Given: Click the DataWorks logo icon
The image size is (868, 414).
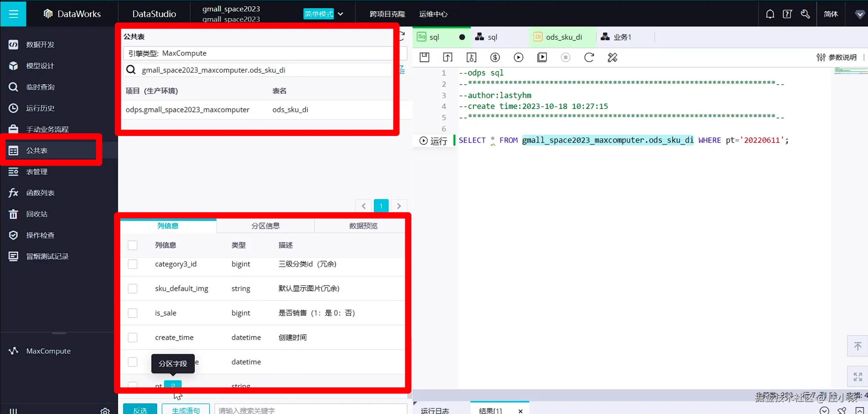Looking at the screenshot, I should click(x=48, y=14).
